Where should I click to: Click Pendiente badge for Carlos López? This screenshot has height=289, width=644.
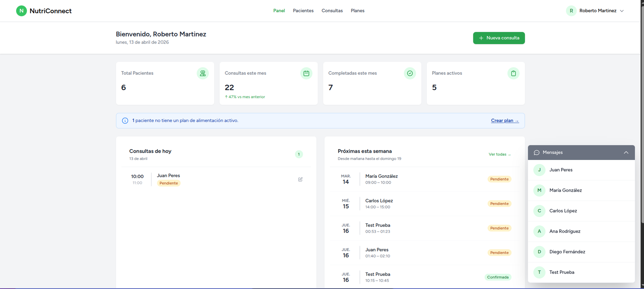(x=500, y=204)
